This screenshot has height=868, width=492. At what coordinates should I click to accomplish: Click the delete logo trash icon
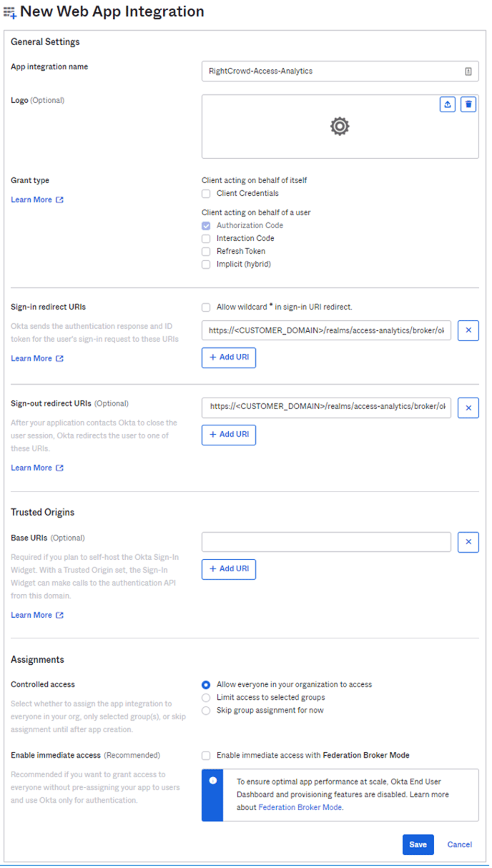(x=468, y=104)
